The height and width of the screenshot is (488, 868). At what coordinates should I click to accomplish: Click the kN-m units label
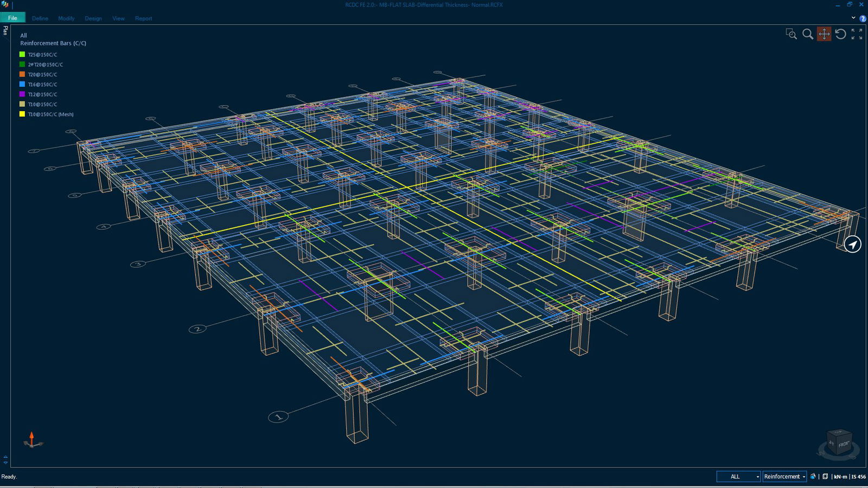click(x=840, y=477)
